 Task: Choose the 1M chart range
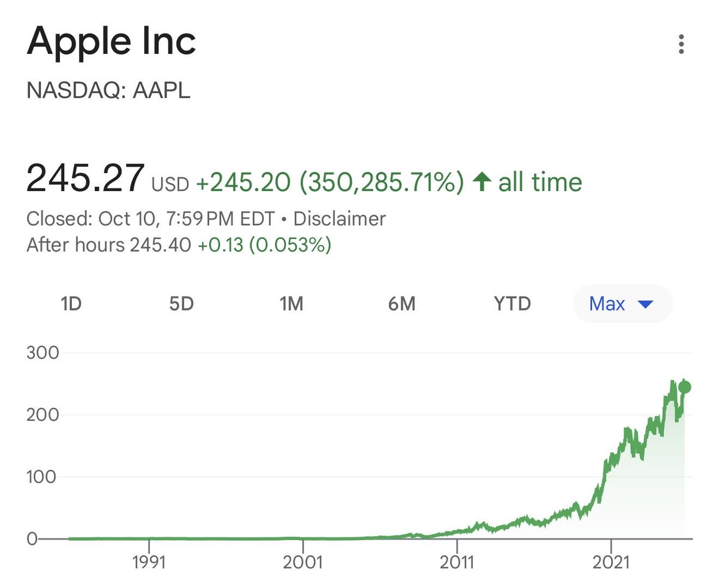[291, 304]
